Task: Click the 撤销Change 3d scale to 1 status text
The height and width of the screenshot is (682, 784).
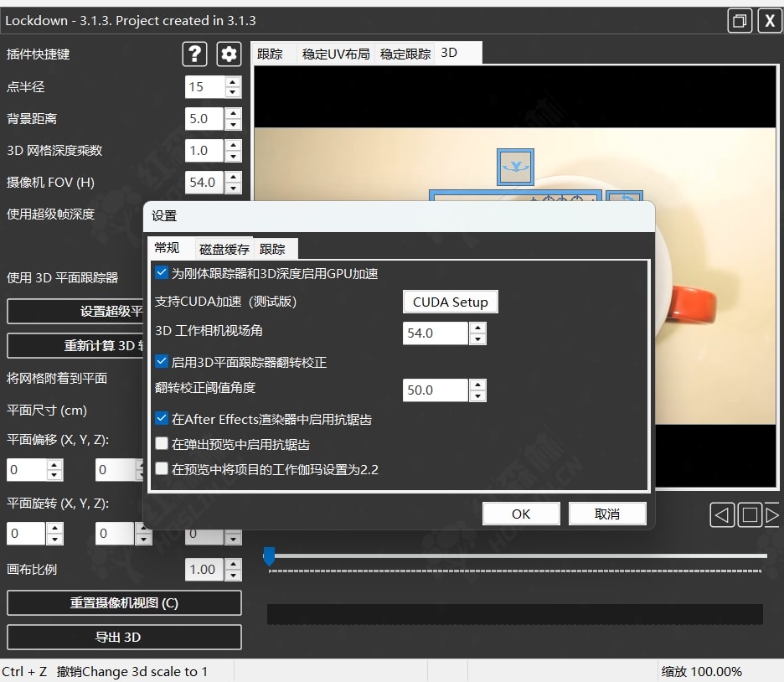Action: tap(132, 671)
